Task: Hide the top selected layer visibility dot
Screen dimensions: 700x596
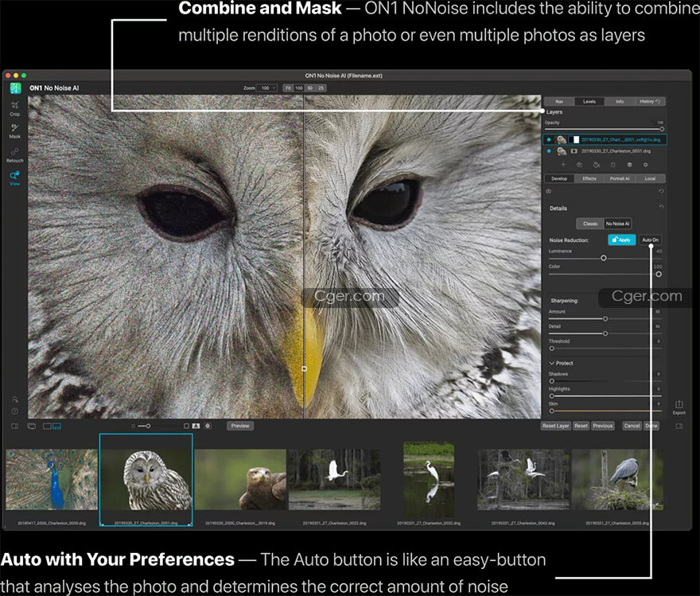Action: pos(549,140)
